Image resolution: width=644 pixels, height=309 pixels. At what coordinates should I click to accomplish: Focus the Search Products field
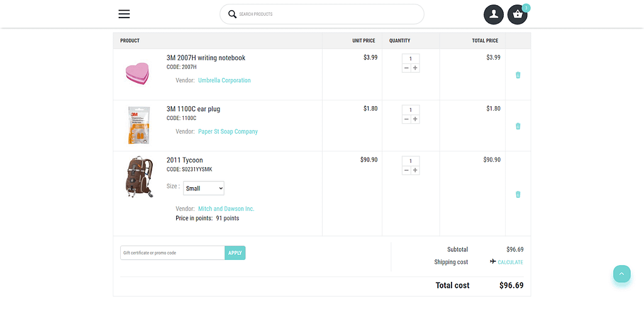click(322, 14)
